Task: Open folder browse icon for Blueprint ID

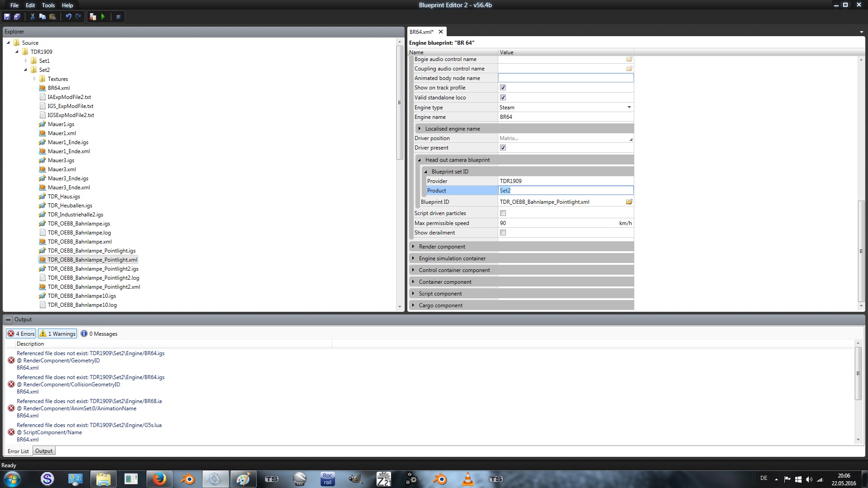Action: tap(629, 202)
